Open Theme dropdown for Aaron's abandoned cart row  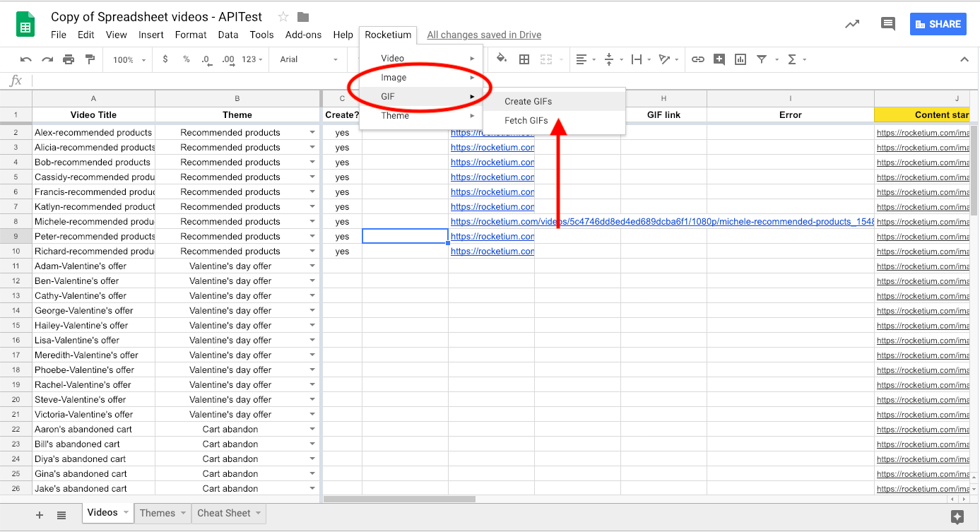312,430
